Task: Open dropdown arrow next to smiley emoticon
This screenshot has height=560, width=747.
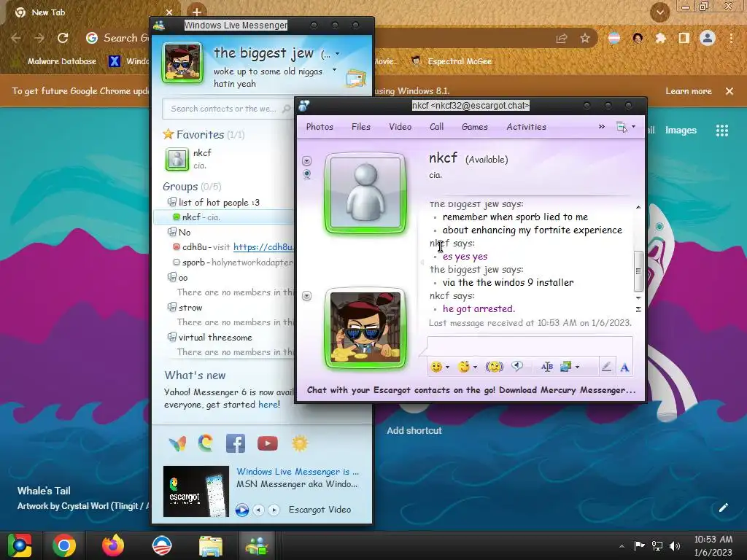Action: (x=447, y=367)
